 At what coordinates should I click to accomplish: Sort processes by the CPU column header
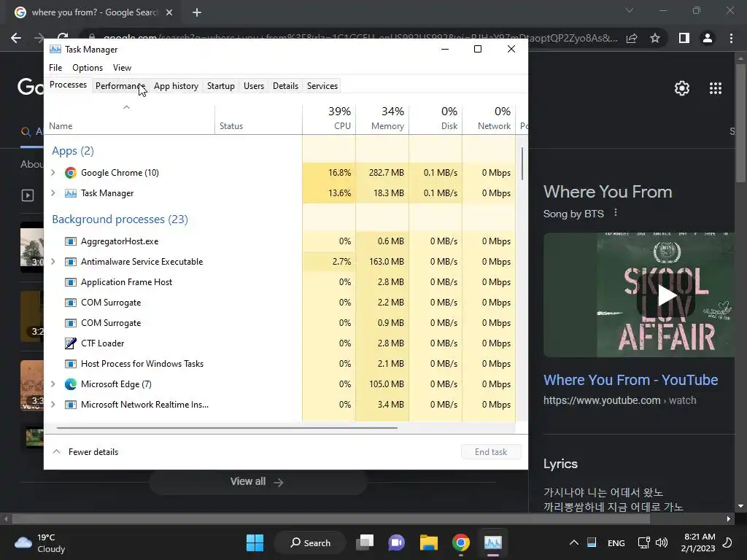coord(329,119)
